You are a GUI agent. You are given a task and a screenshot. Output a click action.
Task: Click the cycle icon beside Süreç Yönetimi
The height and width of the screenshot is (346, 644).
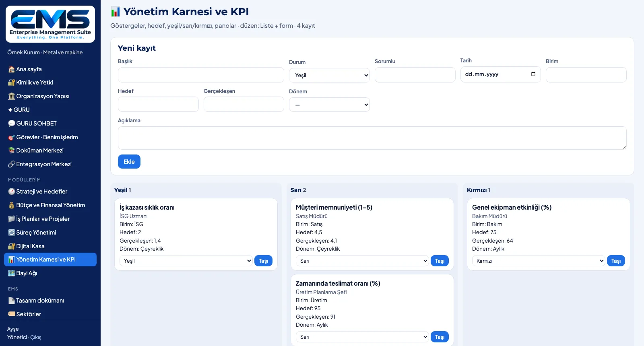tap(12, 233)
